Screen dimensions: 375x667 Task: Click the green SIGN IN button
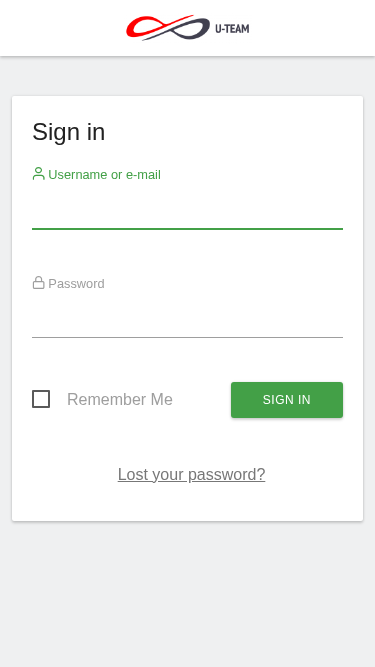point(287,400)
